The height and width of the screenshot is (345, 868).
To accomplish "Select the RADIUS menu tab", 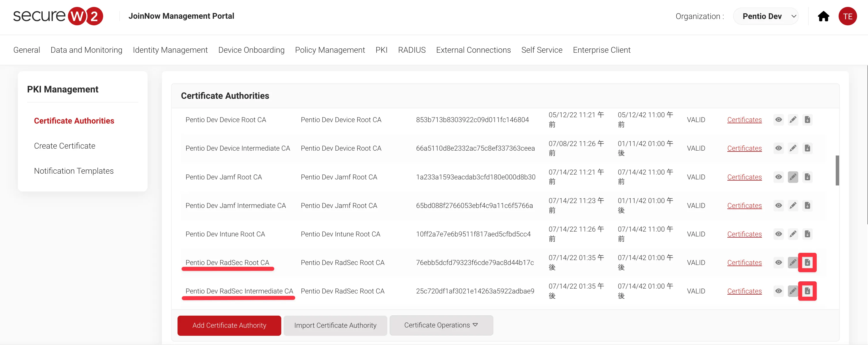I will click(x=412, y=50).
